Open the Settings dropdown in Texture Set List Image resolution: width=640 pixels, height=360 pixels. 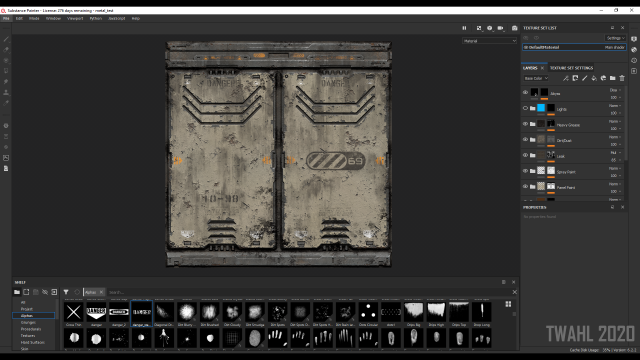point(615,38)
